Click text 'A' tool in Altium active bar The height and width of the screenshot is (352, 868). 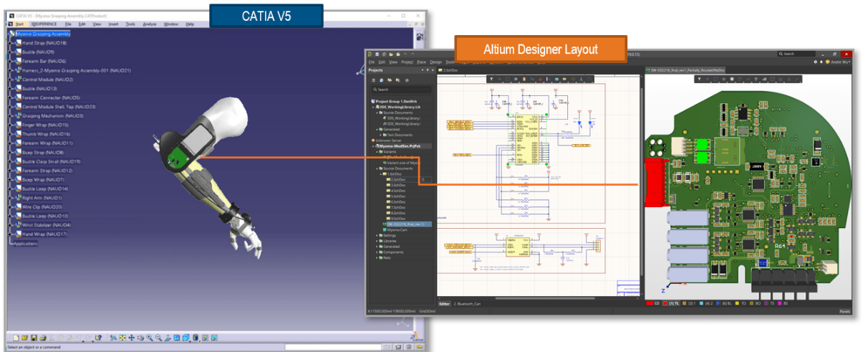tap(581, 79)
